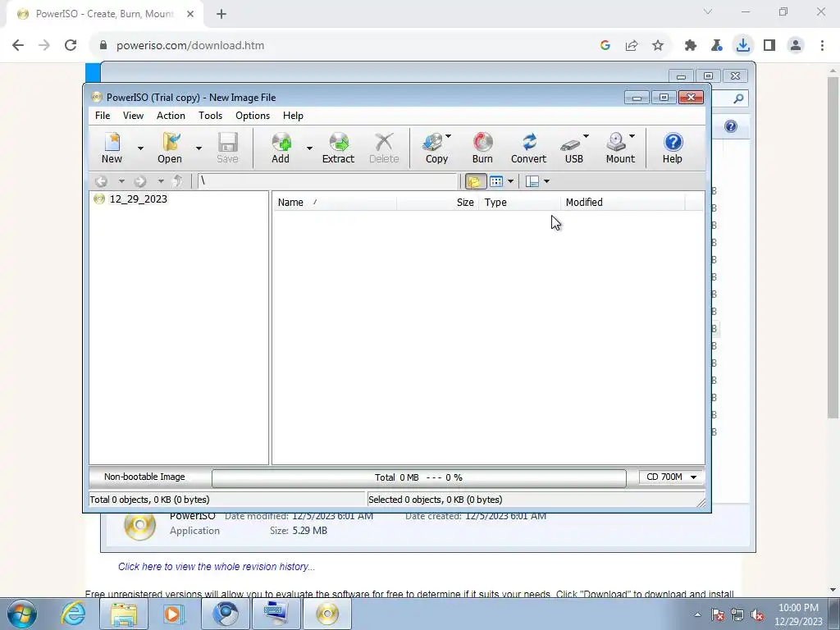840x630 pixels.
Task: Click the Total 0 MB capacity bar
Action: (418, 477)
